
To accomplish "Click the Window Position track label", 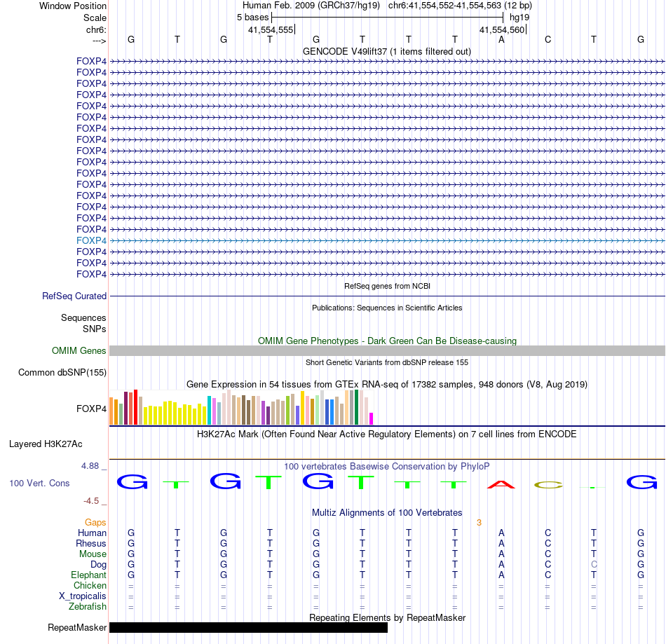I will pos(73,6).
